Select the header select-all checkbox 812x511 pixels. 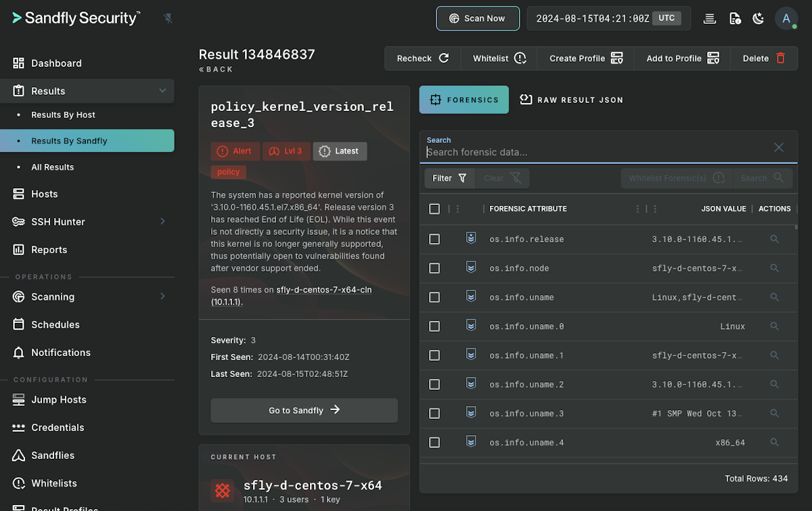(434, 208)
